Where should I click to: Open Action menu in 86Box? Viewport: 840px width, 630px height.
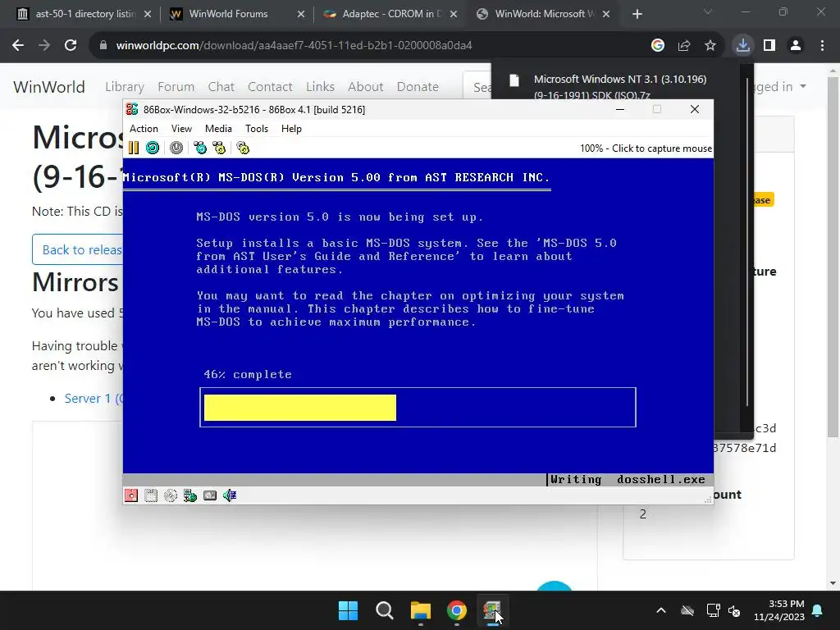pos(144,129)
